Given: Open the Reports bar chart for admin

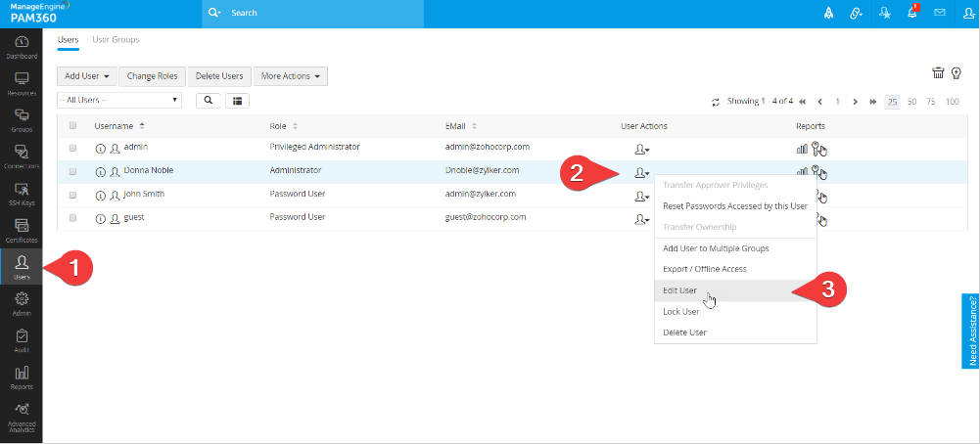Looking at the screenshot, I should pos(802,149).
